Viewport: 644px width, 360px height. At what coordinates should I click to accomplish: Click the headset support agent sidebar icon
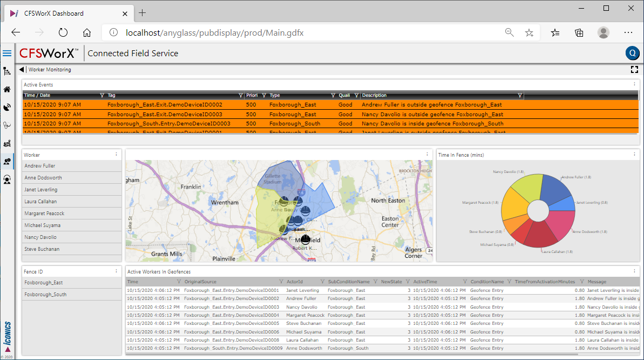(7, 179)
